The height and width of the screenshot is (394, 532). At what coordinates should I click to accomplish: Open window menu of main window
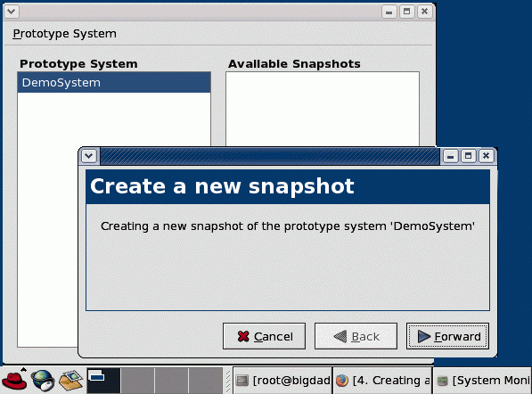click(12, 12)
